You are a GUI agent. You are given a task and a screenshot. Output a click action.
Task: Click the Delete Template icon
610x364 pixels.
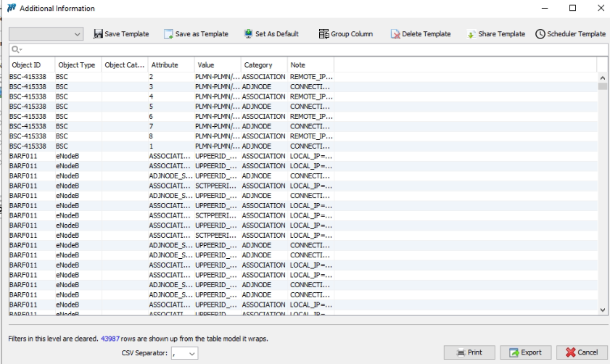click(x=395, y=34)
